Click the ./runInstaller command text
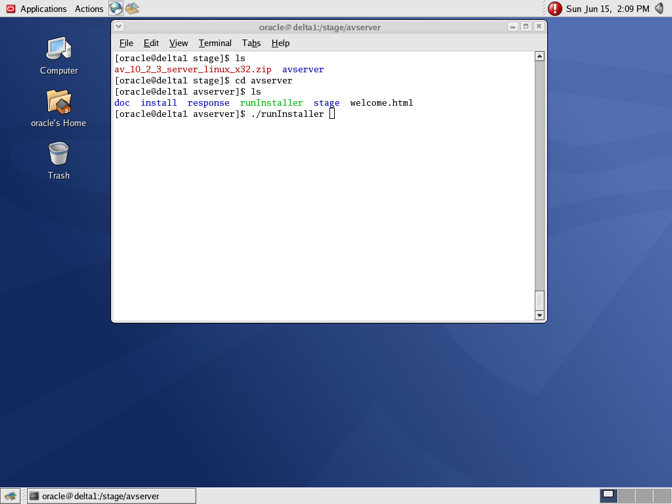Viewport: 672px width, 504px height. click(288, 114)
